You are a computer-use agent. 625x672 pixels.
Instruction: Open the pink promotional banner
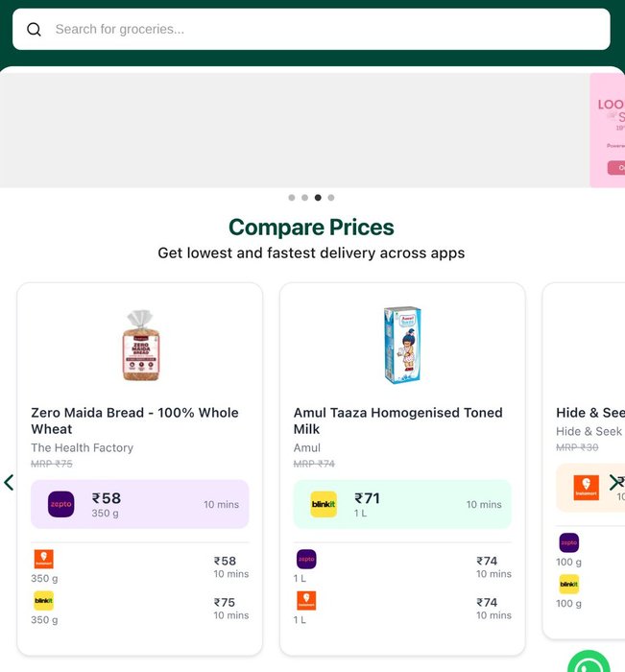[608, 130]
